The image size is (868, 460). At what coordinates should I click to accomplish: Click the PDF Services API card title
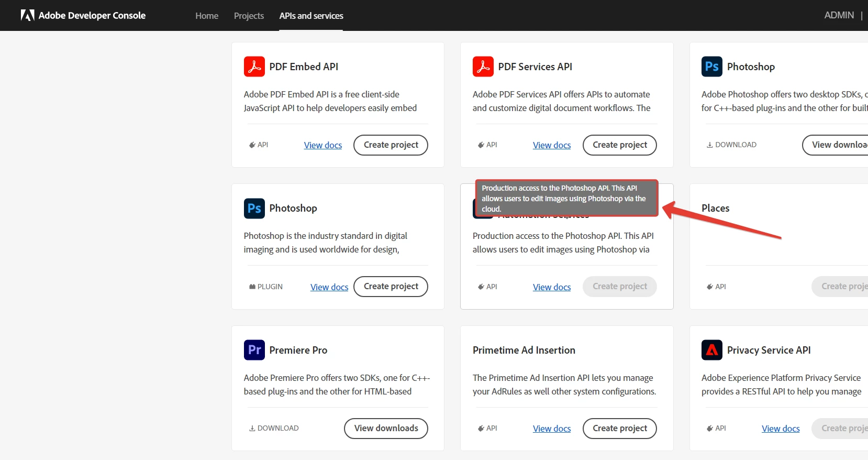pyautogui.click(x=535, y=67)
